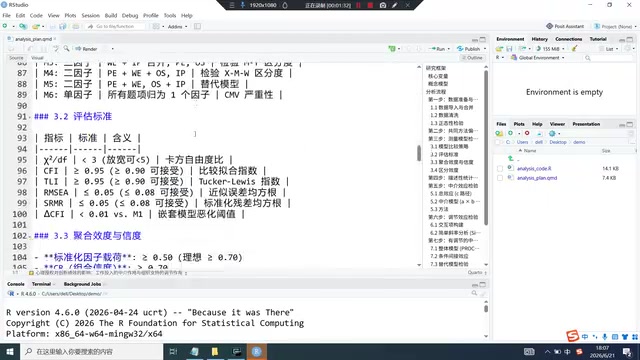The height and width of the screenshot is (360, 640).
Task: Click the Environment search field
Action: click(x=608, y=58)
